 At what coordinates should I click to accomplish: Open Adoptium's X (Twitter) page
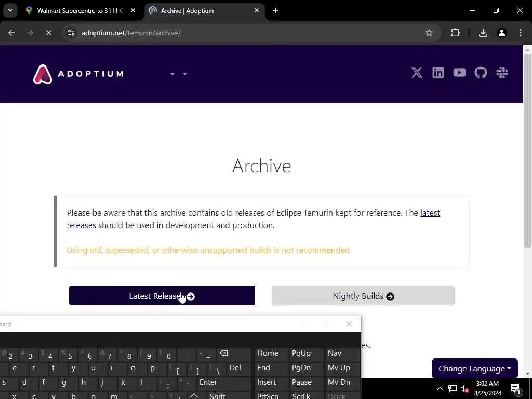tap(417, 73)
